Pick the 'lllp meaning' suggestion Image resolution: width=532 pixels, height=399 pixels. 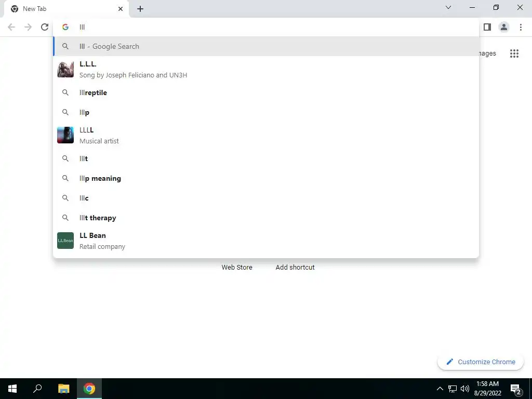point(267,178)
